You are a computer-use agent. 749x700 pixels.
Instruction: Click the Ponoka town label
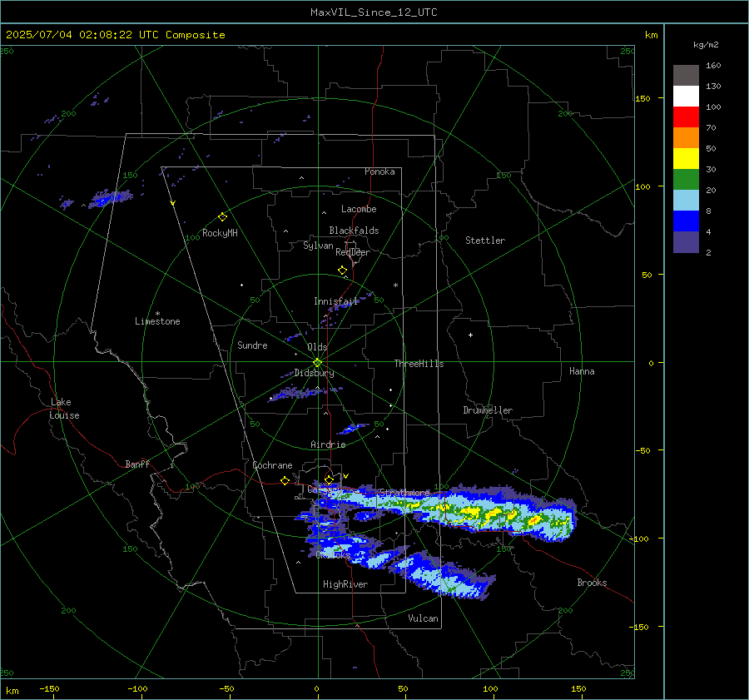379,171
